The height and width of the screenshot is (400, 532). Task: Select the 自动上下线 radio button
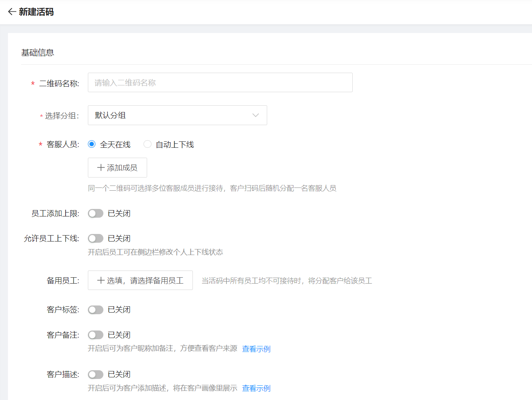point(148,144)
